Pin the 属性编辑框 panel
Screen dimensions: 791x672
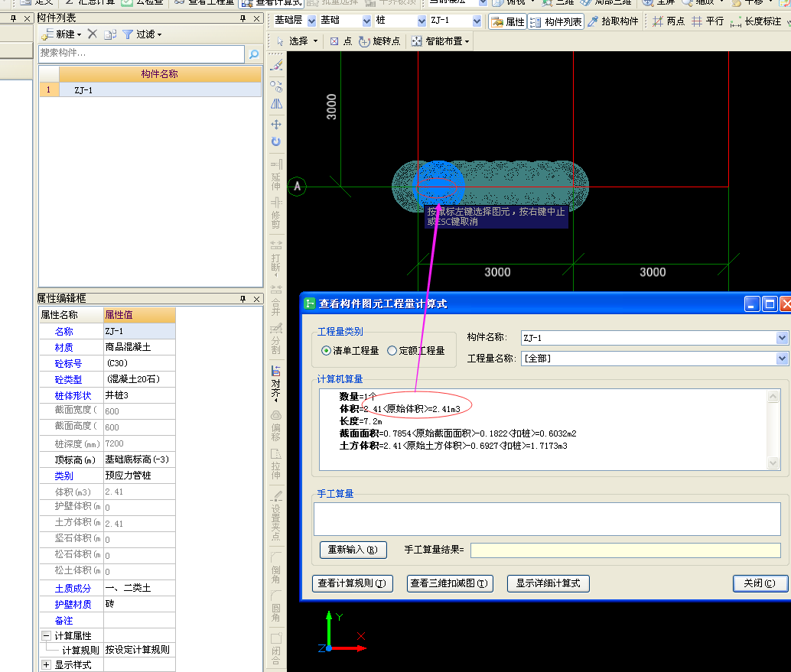click(x=243, y=299)
